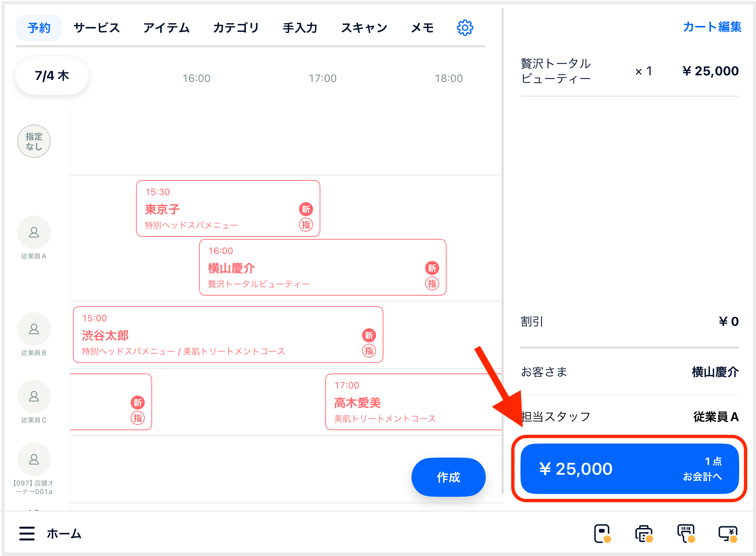
Task: Open the 7/4 木 date picker
Action: pos(52,75)
